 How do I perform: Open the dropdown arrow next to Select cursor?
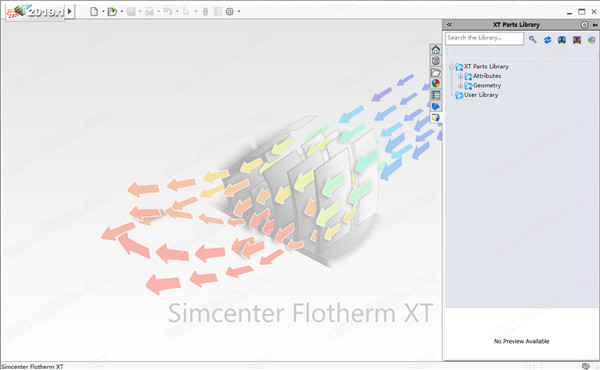pos(196,11)
